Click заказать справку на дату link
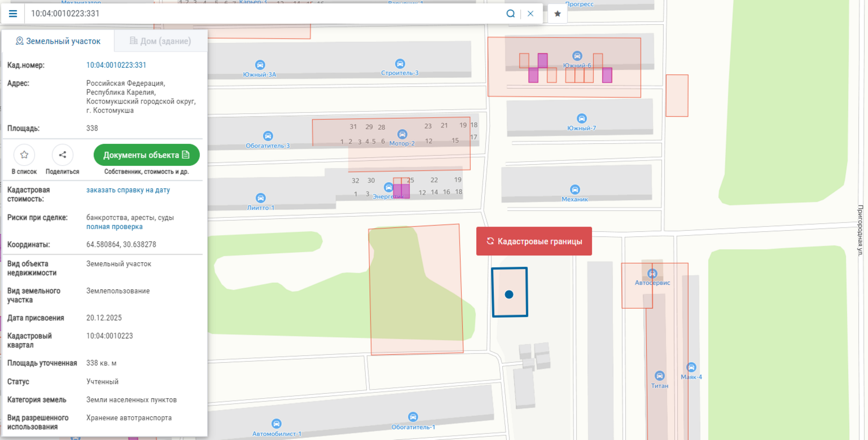Viewport: 868px width, 440px height. pos(128,190)
